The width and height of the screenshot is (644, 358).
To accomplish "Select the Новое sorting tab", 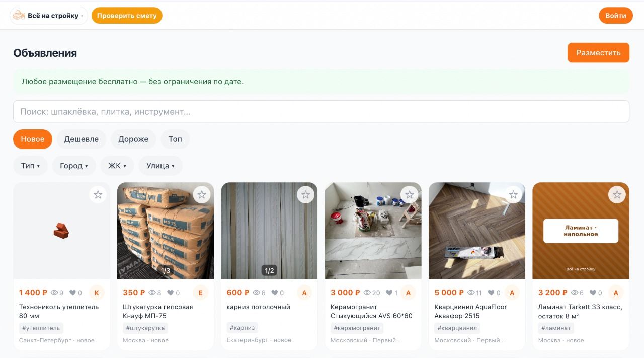I will coord(33,139).
